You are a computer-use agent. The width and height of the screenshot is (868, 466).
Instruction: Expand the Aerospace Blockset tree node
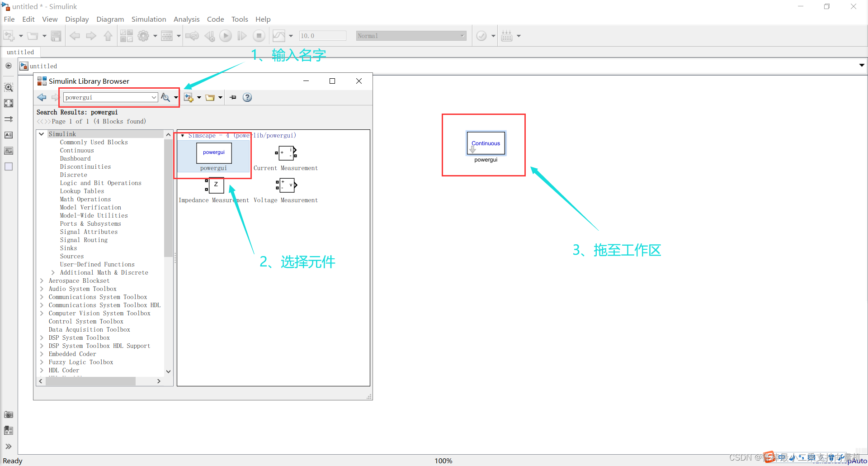click(41, 281)
